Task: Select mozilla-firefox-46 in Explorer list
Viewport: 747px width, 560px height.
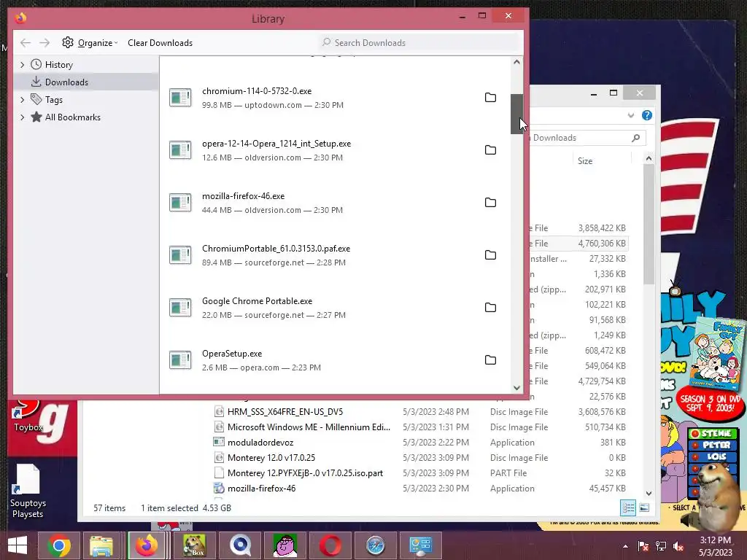Action: [x=262, y=488]
